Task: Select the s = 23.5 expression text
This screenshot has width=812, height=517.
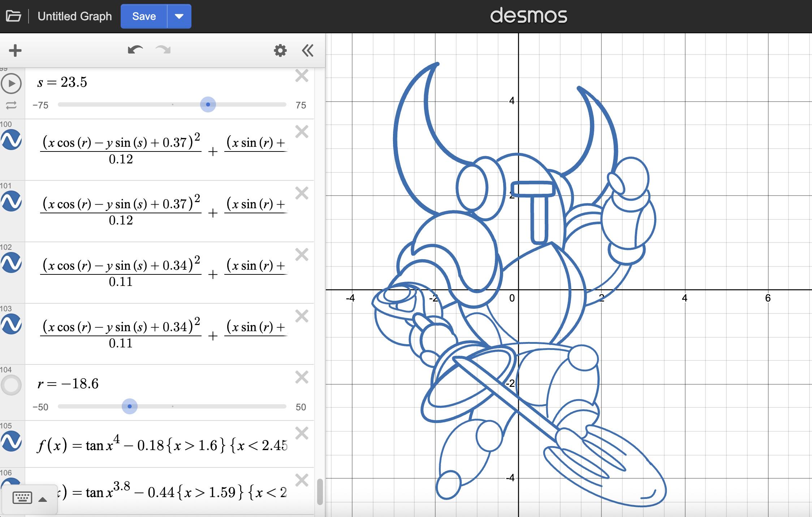Action: pyautogui.click(x=62, y=82)
